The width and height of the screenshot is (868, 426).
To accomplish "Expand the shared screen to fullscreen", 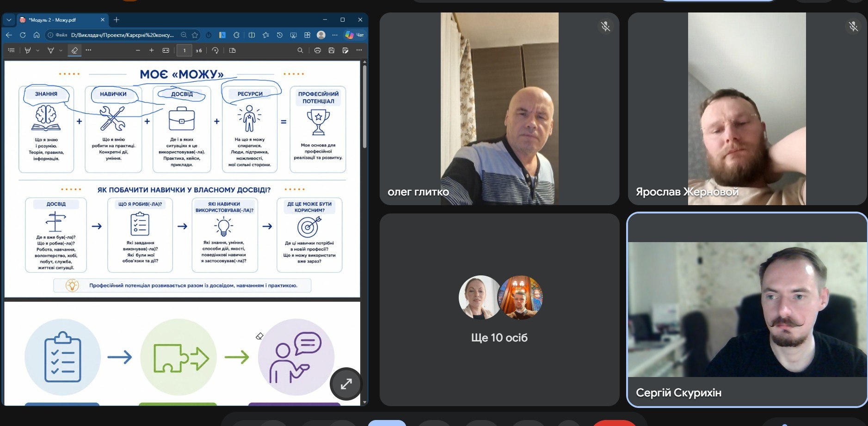I will tap(346, 384).
